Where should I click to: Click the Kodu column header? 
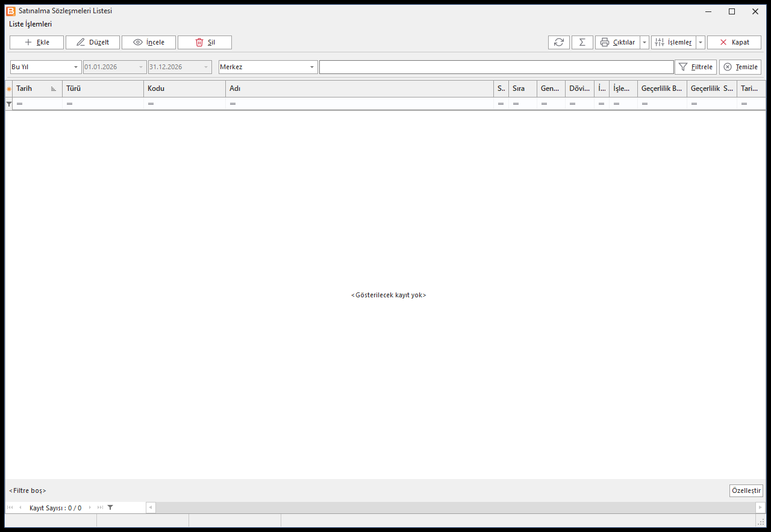(x=185, y=88)
